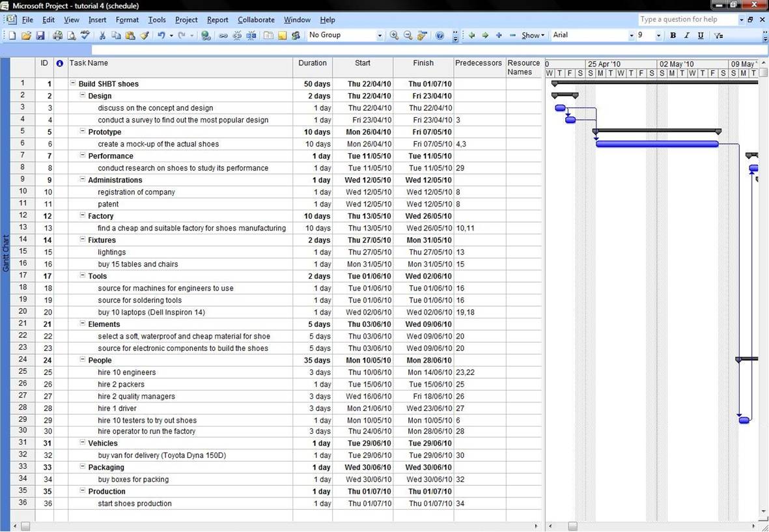Click the font size dropdown arrow
This screenshot has width=769, height=532.
click(x=658, y=35)
